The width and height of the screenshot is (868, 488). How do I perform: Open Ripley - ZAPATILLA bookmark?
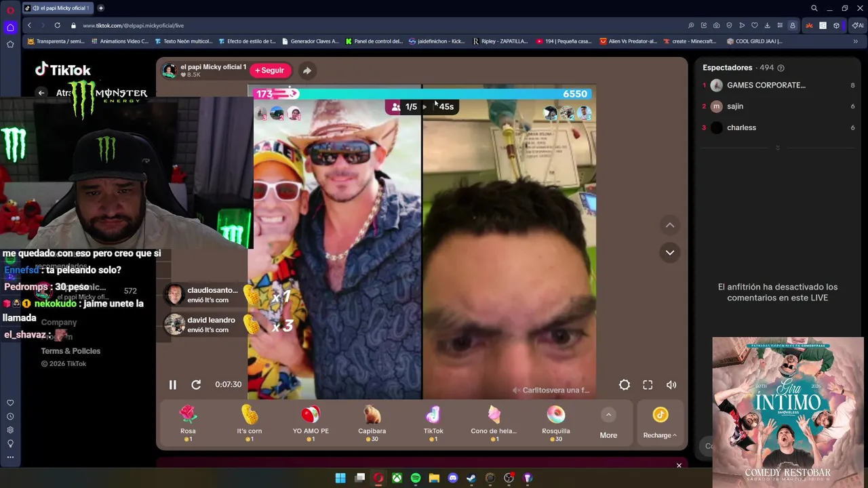coord(500,41)
